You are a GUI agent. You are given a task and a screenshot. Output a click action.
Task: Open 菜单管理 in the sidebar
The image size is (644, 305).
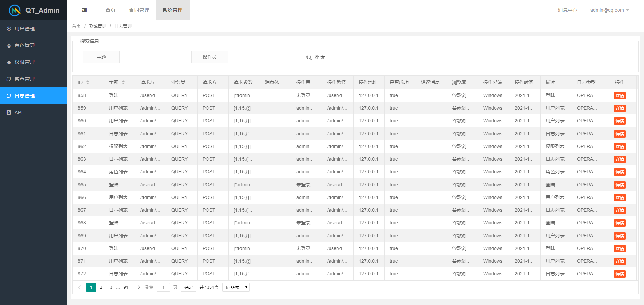(x=34, y=79)
